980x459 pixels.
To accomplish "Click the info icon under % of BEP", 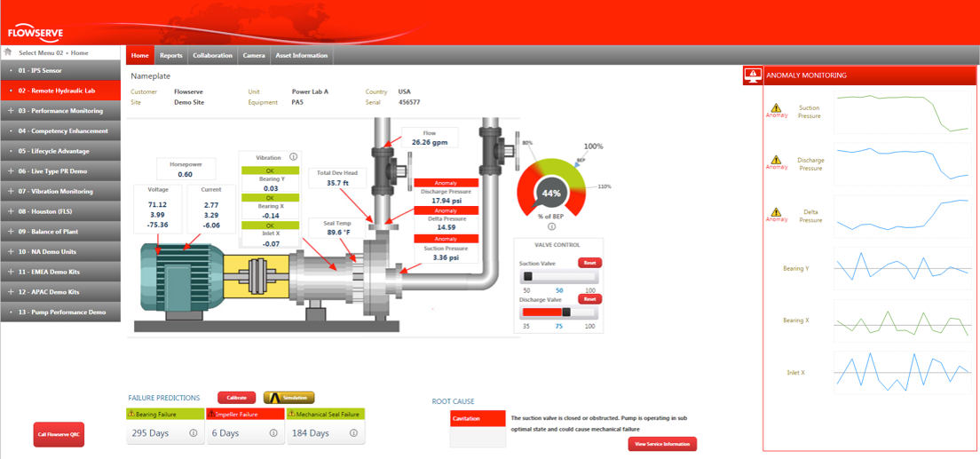I will (x=551, y=226).
